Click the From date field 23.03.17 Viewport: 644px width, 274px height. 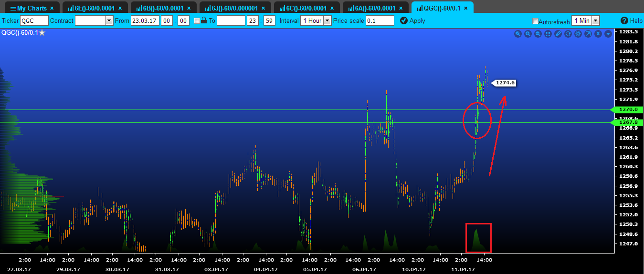(145, 20)
